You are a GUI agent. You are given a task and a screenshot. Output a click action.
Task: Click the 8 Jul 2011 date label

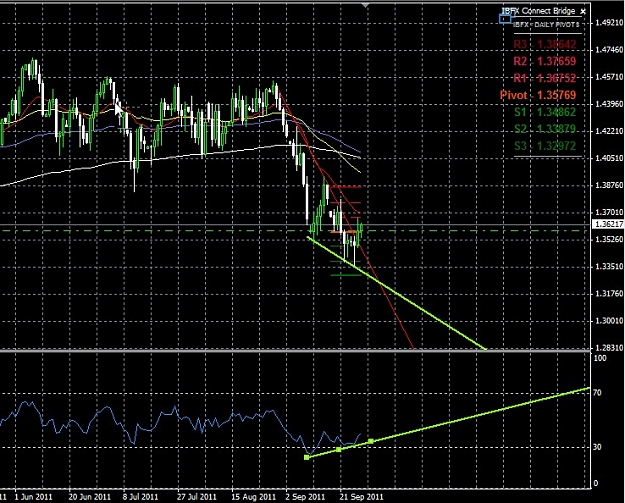[x=140, y=497]
